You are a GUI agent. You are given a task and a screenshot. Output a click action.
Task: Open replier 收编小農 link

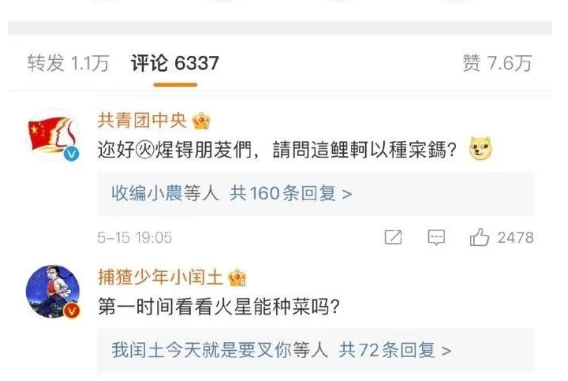146,193
